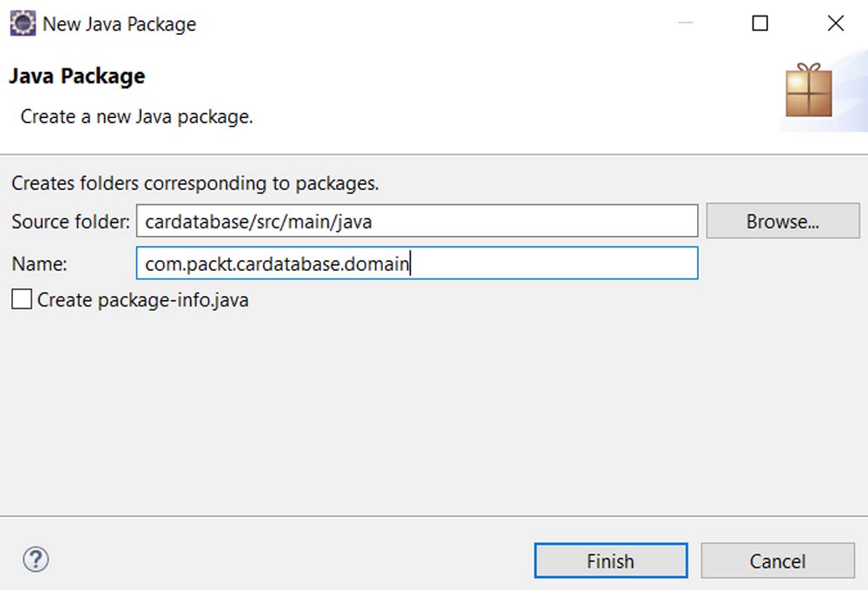Click the 'Name:' label
This screenshot has height=590, width=868.
pos(39,264)
